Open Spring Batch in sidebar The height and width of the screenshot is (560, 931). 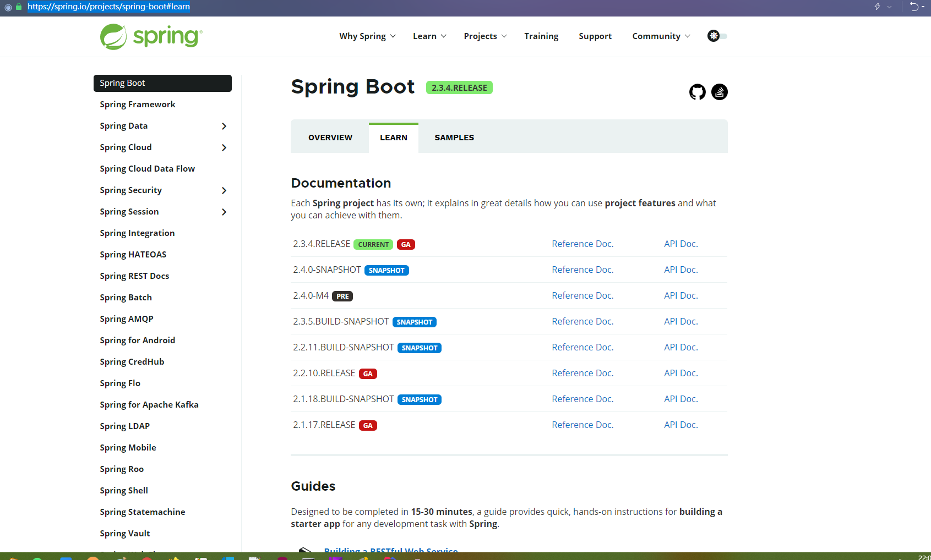[126, 298]
